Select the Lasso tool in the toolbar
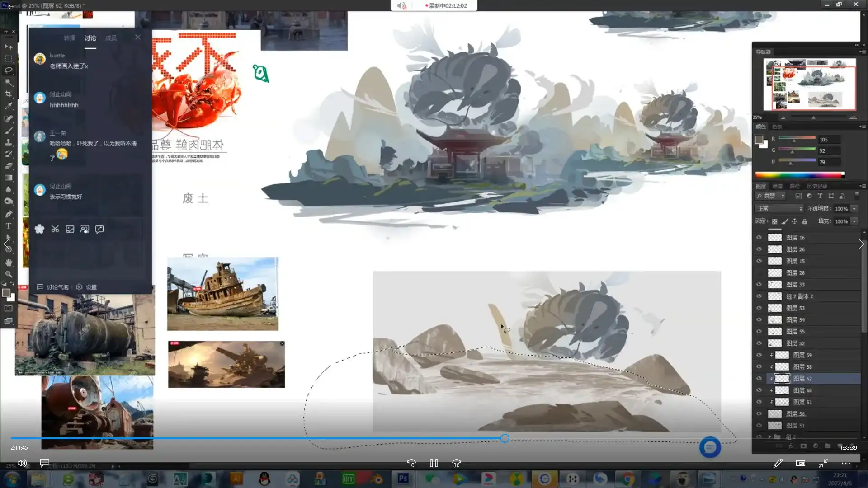Screen dimensions: 868x488 [x=9, y=70]
